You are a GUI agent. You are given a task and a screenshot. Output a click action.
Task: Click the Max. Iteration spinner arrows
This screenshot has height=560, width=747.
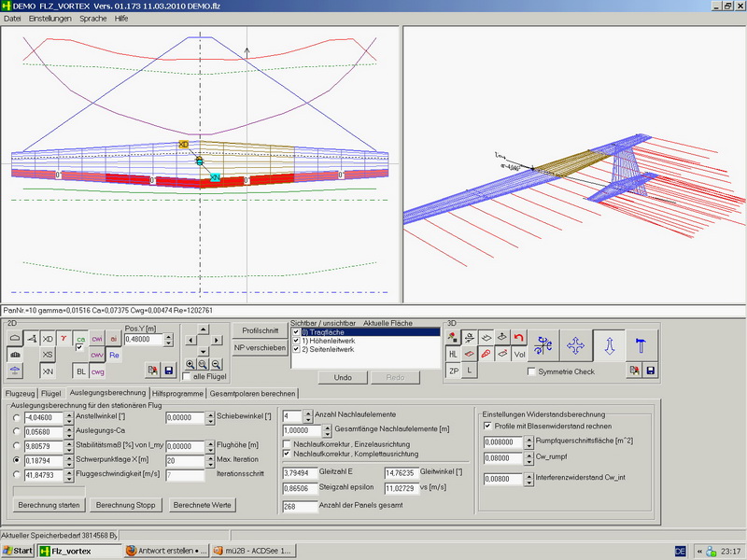point(211,461)
